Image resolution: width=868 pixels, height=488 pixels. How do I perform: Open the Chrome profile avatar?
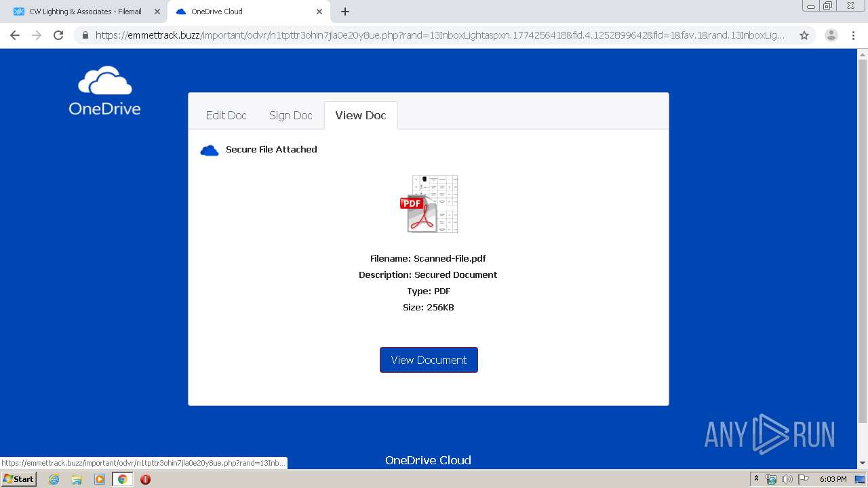(831, 35)
